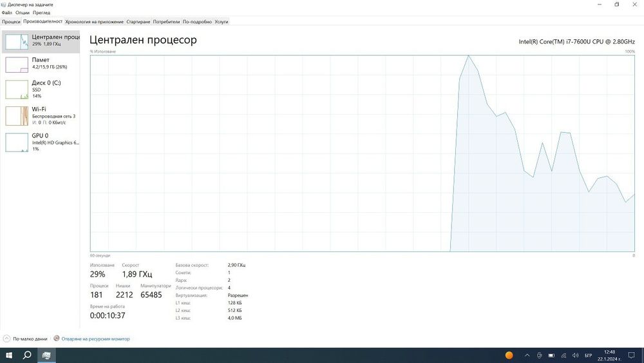Open the Файл menu
The height and width of the screenshot is (363, 644).
[7, 13]
